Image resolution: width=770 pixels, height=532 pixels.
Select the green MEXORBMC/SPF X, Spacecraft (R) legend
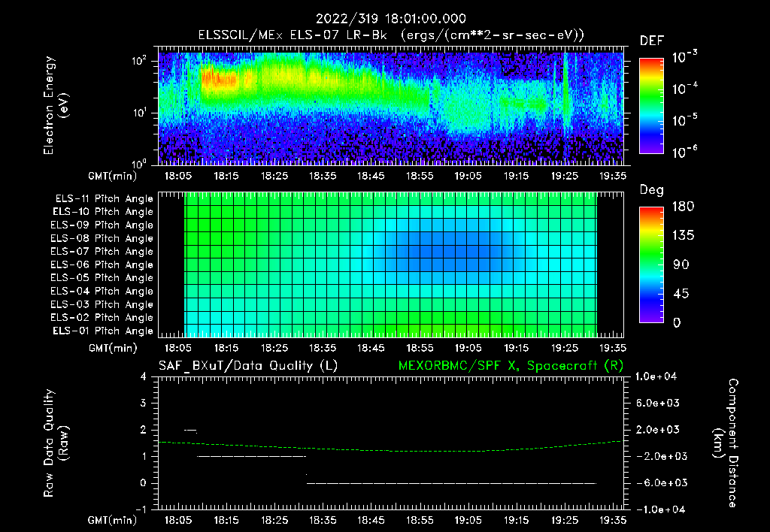coord(511,366)
